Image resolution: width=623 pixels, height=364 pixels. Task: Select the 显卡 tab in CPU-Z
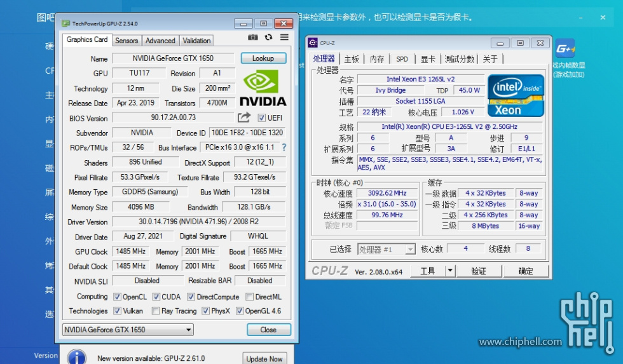[428, 59]
